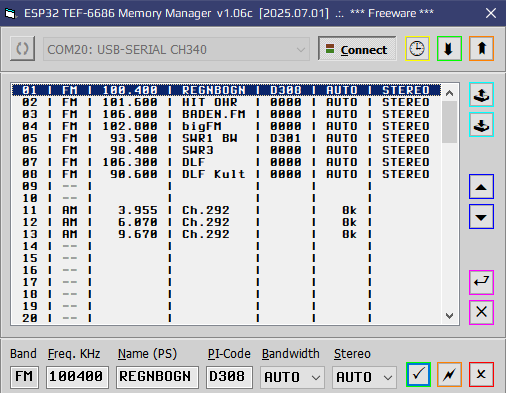
Task: Click the orange-bordered upload arrow button
Action: [481, 49]
